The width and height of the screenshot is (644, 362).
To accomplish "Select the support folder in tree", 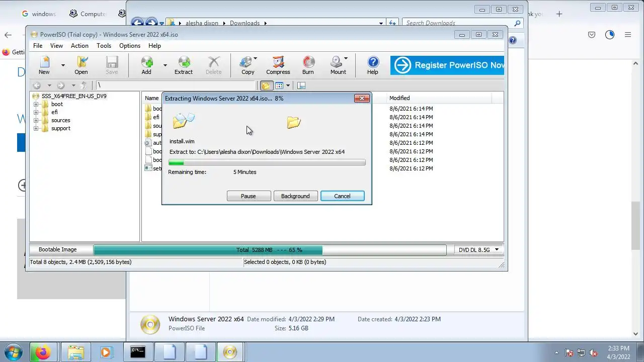I will tap(60, 128).
